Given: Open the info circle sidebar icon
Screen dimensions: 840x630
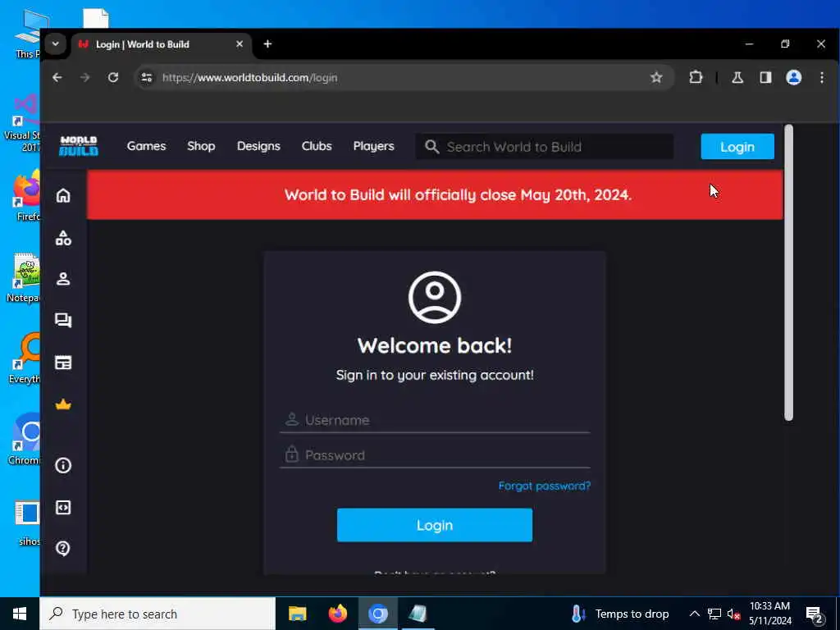Looking at the screenshot, I should [63, 465].
